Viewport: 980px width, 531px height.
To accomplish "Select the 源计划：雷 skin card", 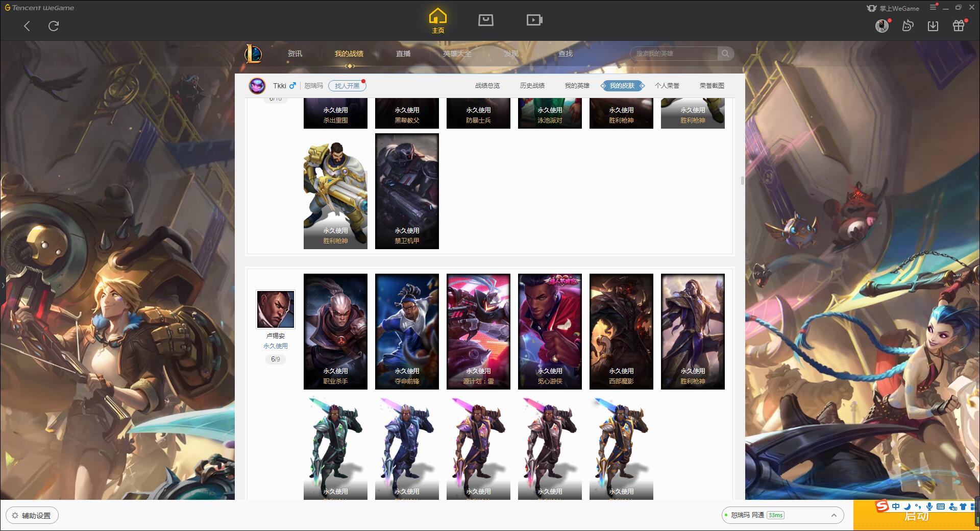I will click(x=478, y=332).
